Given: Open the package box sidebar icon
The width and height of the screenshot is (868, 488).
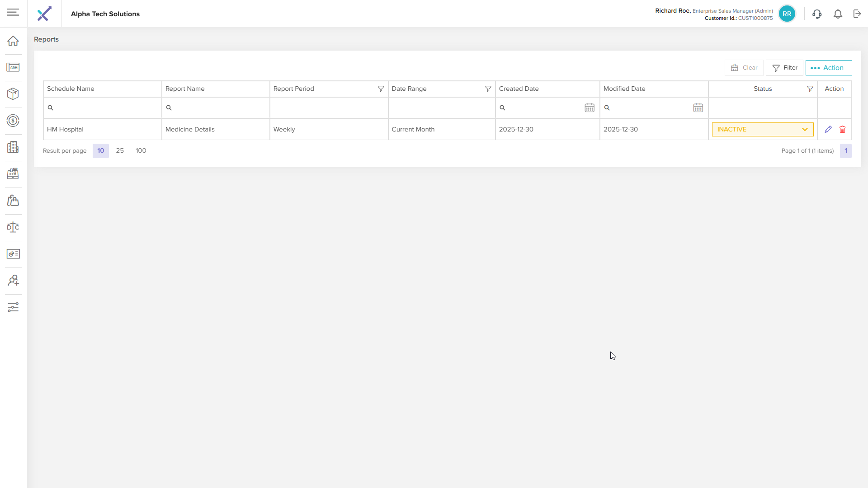Looking at the screenshot, I should [x=13, y=94].
